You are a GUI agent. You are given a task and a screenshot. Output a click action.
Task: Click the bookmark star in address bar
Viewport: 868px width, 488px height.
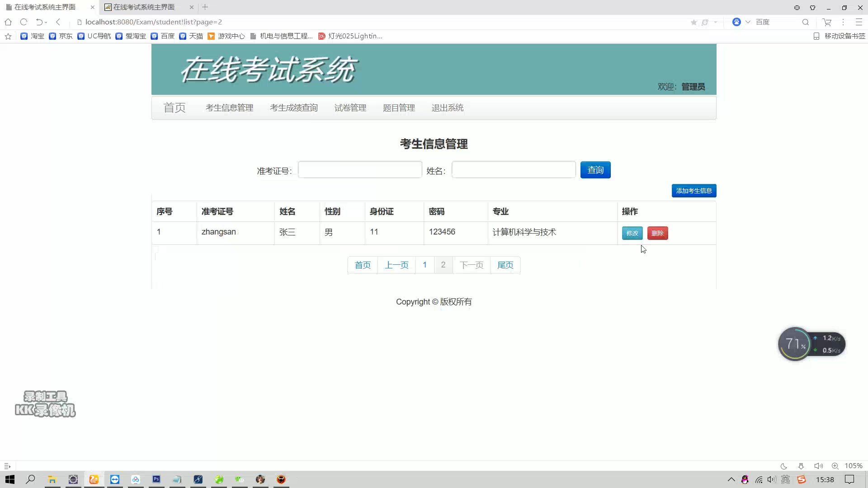tap(693, 22)
